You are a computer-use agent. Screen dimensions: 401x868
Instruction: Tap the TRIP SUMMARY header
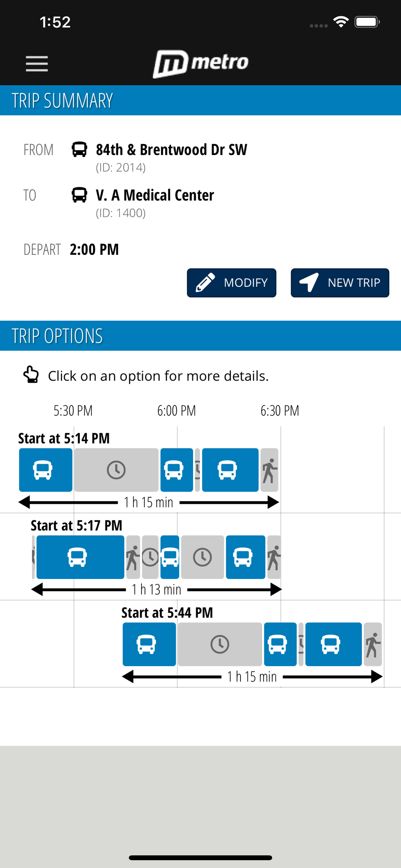click(200, 100)
